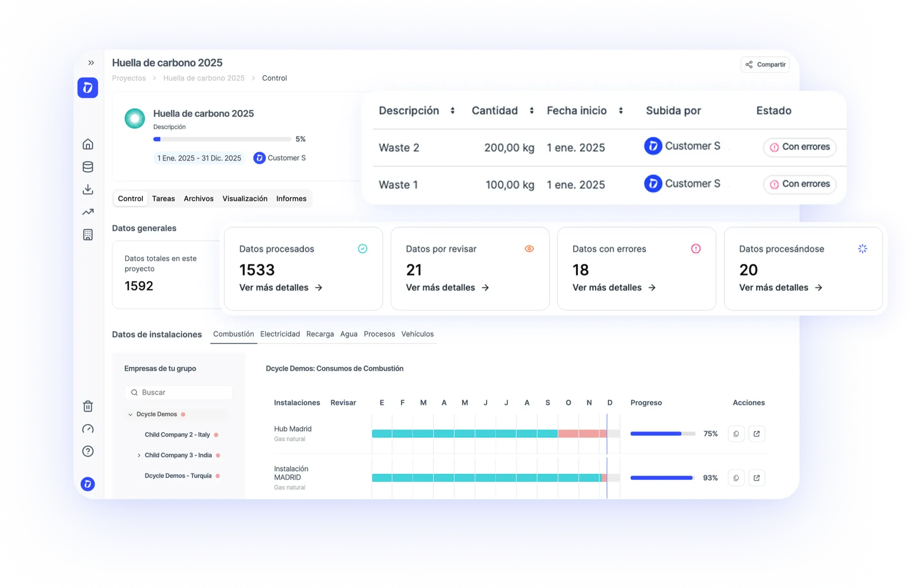Click the downloads icon in the sidebar
The width and height of the screenshot is (916, 588).
[x=88, y=189]
